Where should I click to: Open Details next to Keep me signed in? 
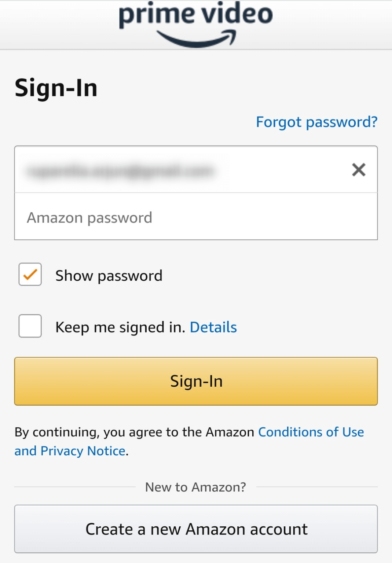(x=213, y=327)
